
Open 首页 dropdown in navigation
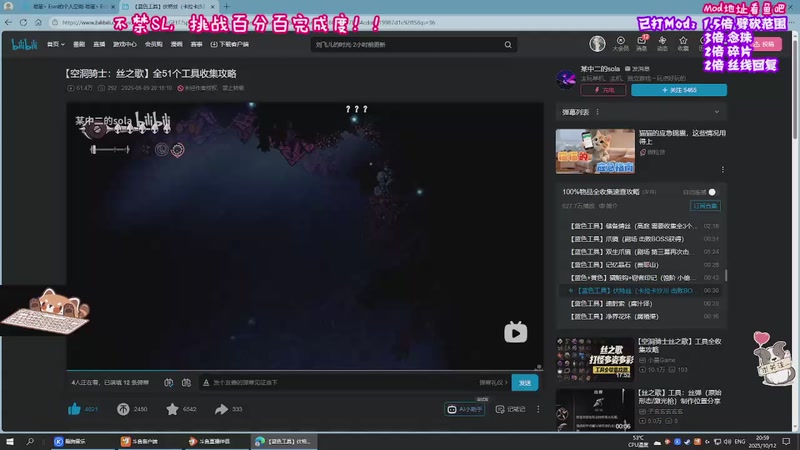[56, 44]
